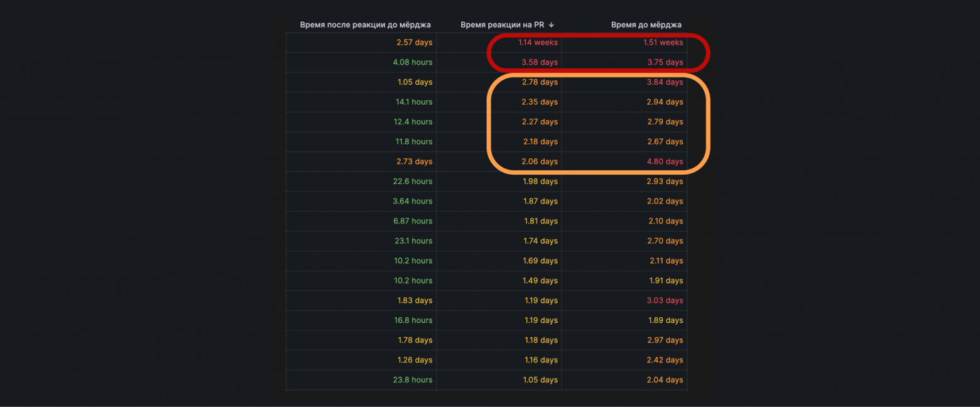Click the 2.93 days value
Viewport: 980px width, 407px height.
[x=665, y=182]
